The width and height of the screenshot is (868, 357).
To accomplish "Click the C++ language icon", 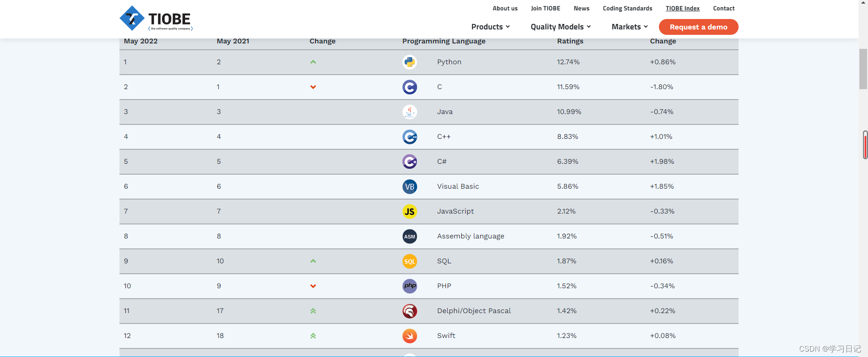I will pos(410,137).
